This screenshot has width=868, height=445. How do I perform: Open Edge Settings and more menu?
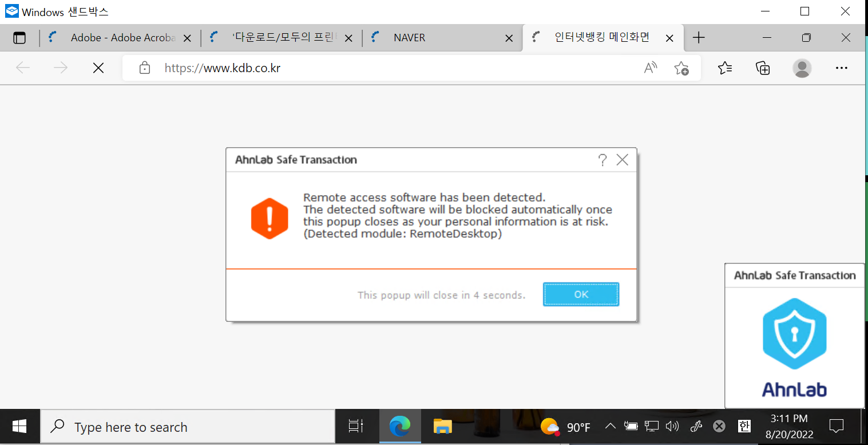pyautogui.click(x=841, y=68)
